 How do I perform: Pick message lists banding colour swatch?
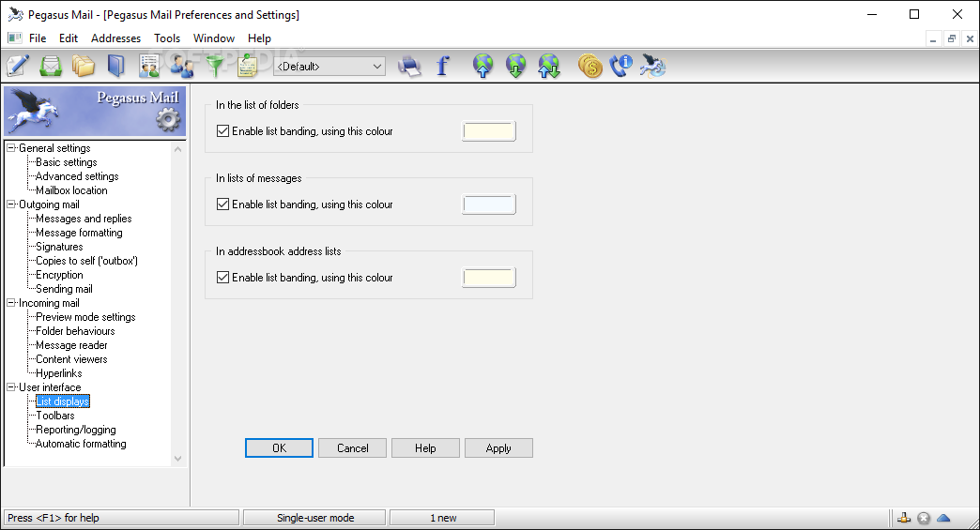pyautogui.click(x=489, y=204)
